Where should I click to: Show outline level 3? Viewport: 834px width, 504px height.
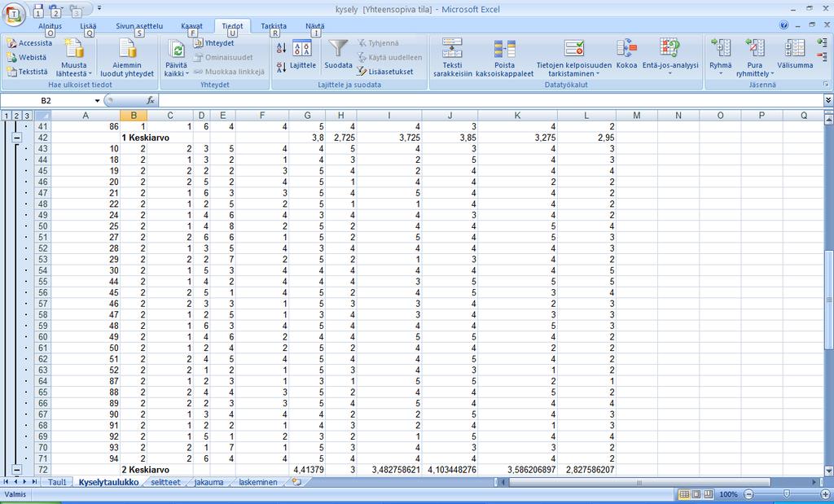coord(27,116)
